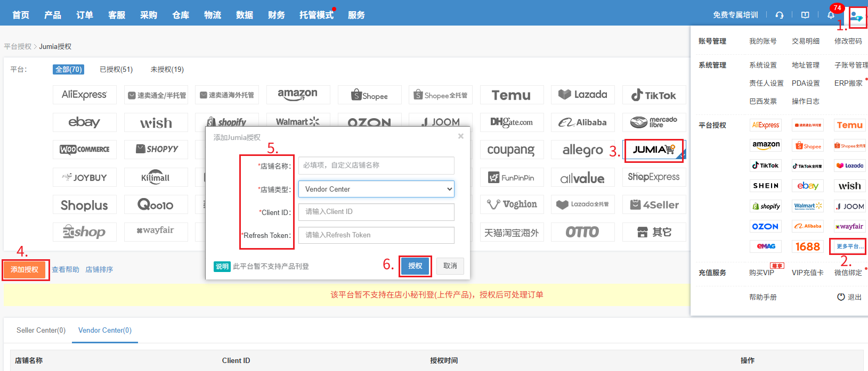Open 帮助手册 in the account menu

point(763,297)
